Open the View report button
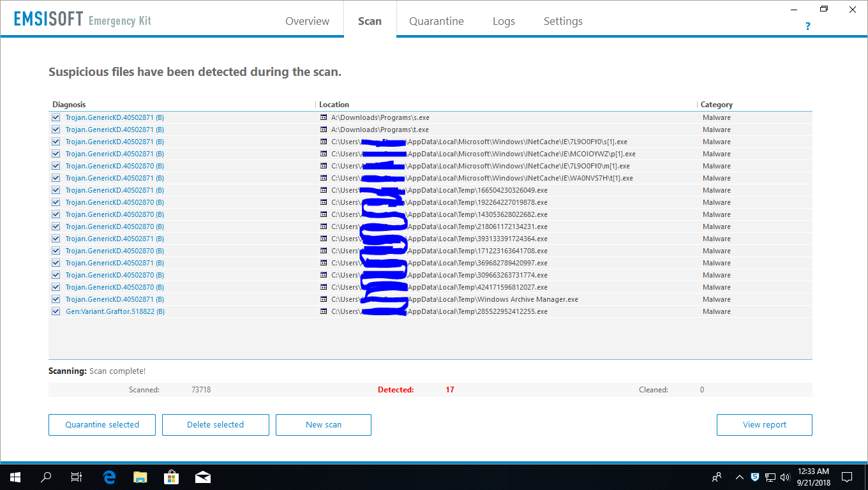 (765, 425)
